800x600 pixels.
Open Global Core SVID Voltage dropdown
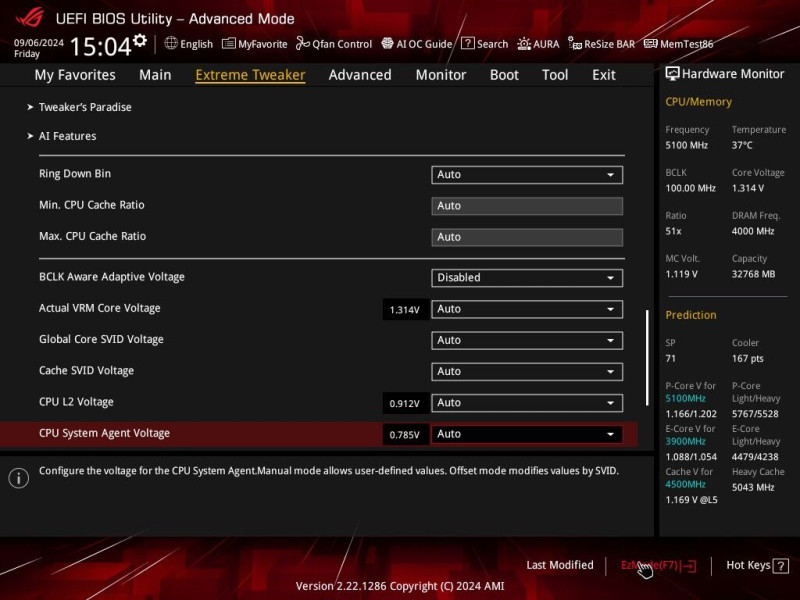[x=527, y=340]
